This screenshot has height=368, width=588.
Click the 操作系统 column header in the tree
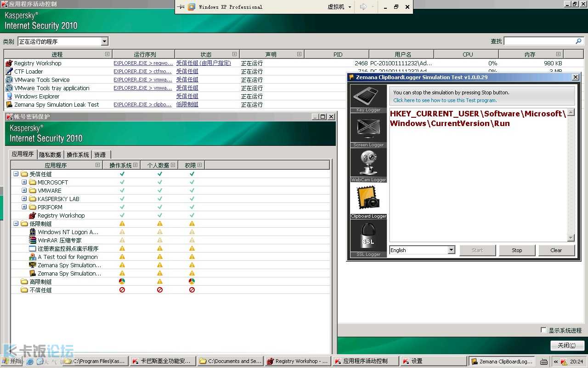coord(121,165)
